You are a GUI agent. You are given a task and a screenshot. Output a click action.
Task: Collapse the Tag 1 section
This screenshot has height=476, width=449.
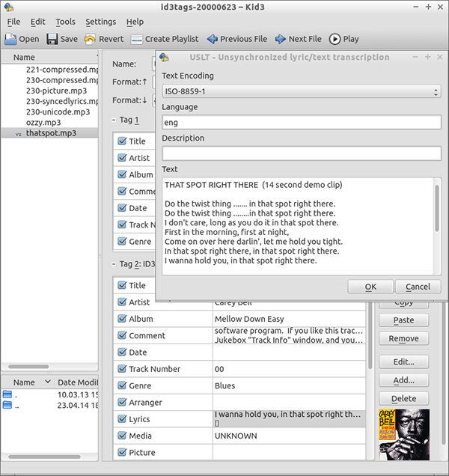[x=114, y=120]
